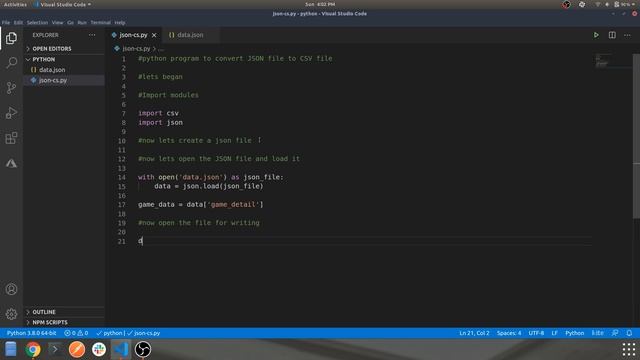This screenshot has width=640, height=360.
Task: Open the View menu
Action: click(x=58, y=22)
